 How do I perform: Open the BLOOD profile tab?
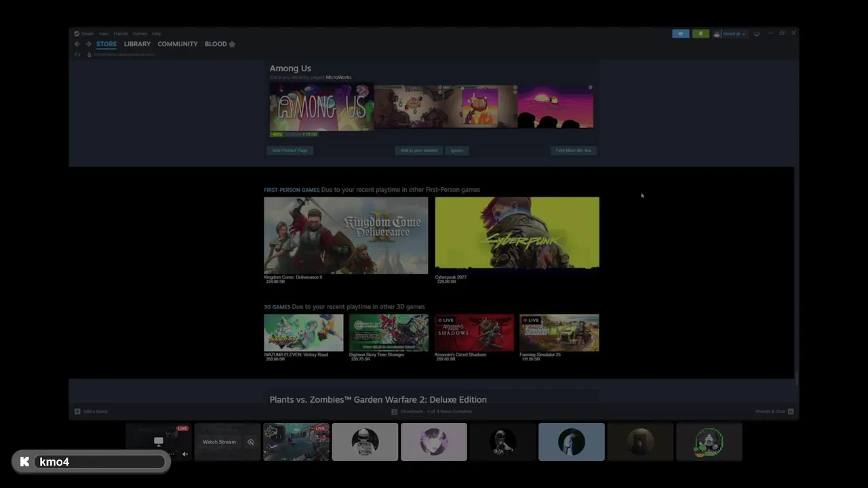coord(216,44)
